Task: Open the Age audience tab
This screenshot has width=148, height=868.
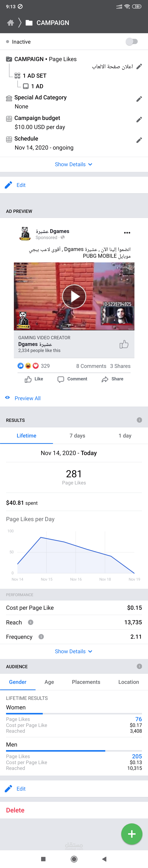Action: click(49, 682)
